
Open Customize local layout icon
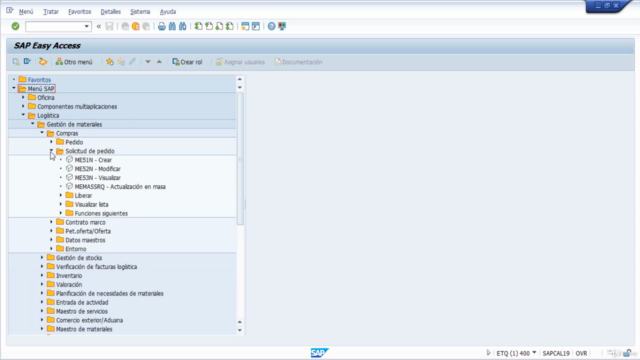(x=282, y=27)
